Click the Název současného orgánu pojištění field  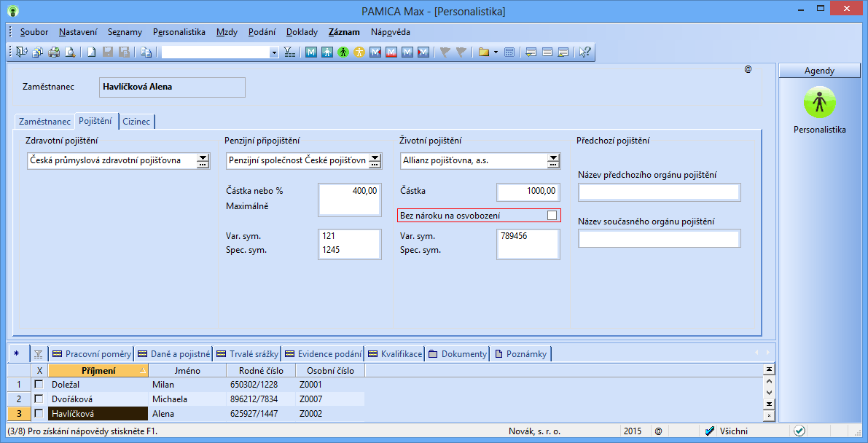[x=660, y=239]
